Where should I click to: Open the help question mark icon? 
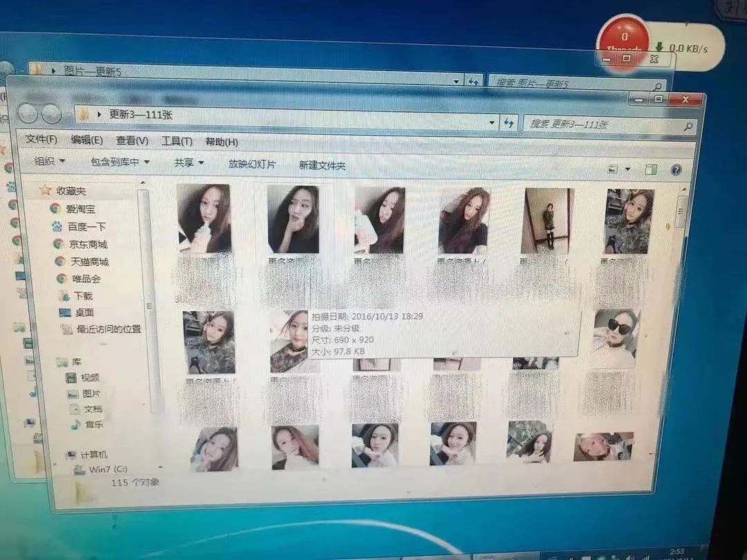pos(676,170)
